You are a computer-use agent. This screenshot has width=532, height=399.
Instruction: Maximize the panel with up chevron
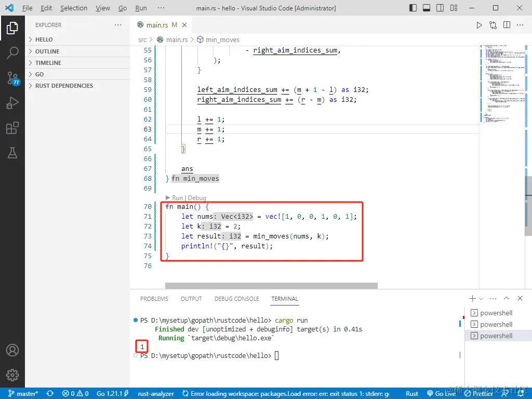coord(507,298)
